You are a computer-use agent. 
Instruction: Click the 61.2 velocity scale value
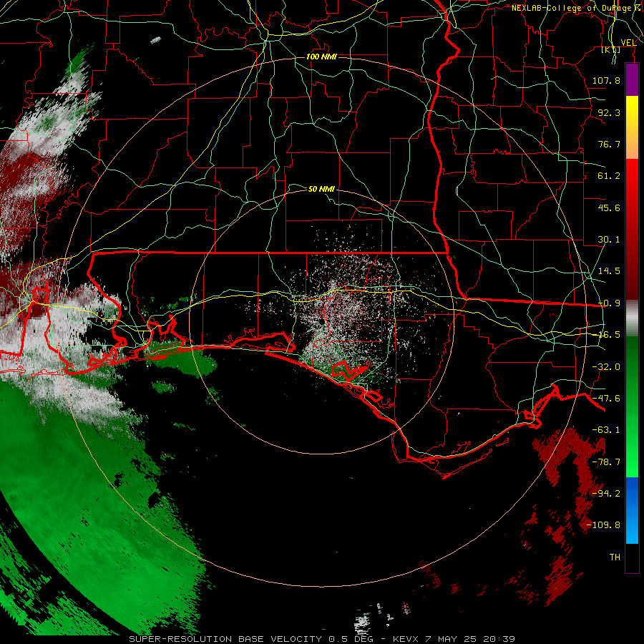[x=609, y=176]
